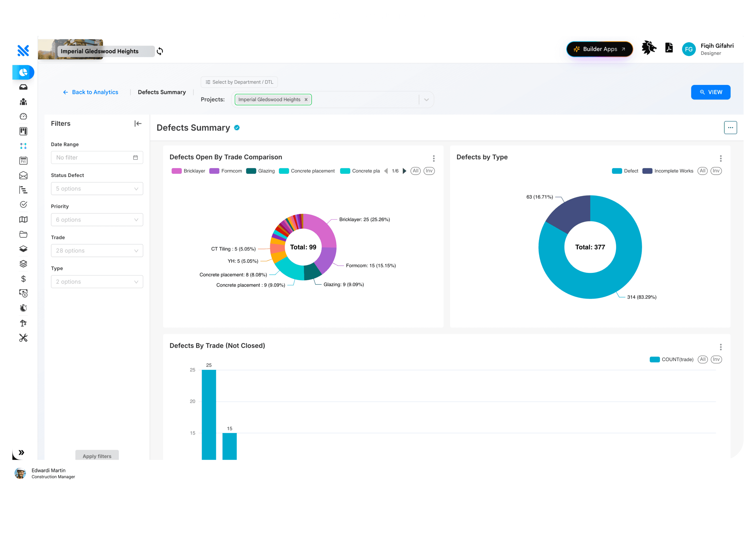
Task: Open the crane sidebar icon
Action: click(23, 323)
